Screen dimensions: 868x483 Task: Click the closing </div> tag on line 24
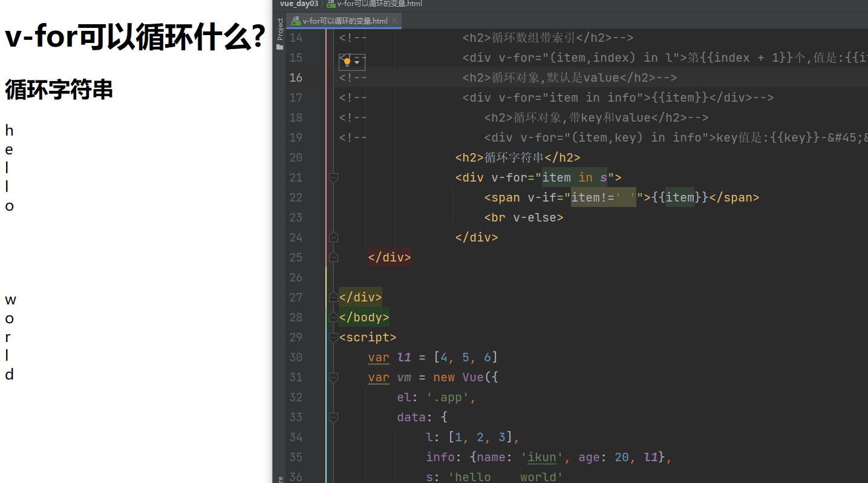[477, 237]
